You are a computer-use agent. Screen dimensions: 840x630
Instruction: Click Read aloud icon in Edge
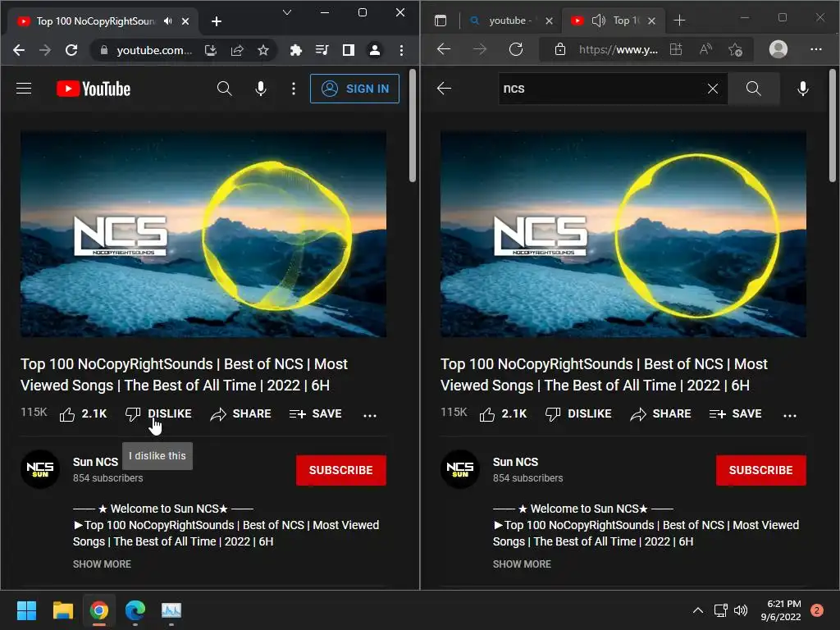pyautogui.click(x=706, y=50)
